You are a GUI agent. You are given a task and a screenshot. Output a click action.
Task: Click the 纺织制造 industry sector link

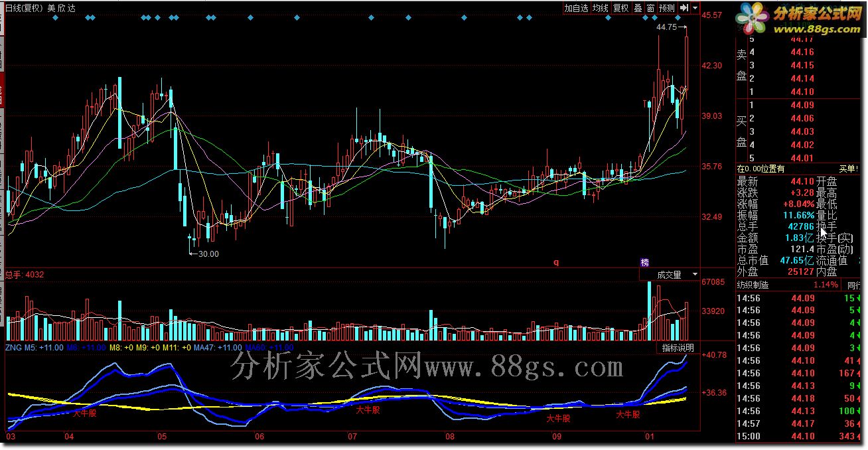(x=753, y=285)
